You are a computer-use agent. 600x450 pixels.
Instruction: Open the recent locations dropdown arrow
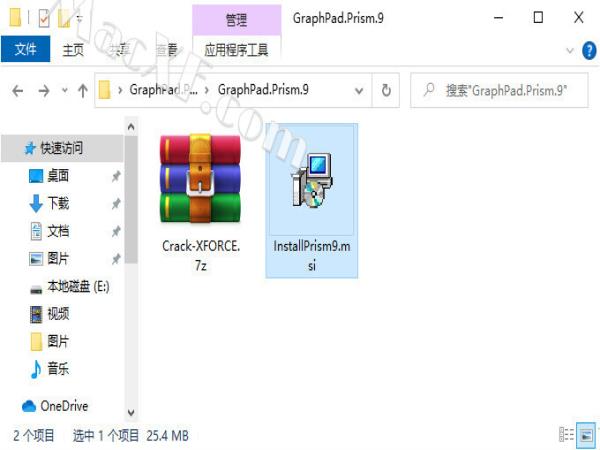click(x=65, y=91)
